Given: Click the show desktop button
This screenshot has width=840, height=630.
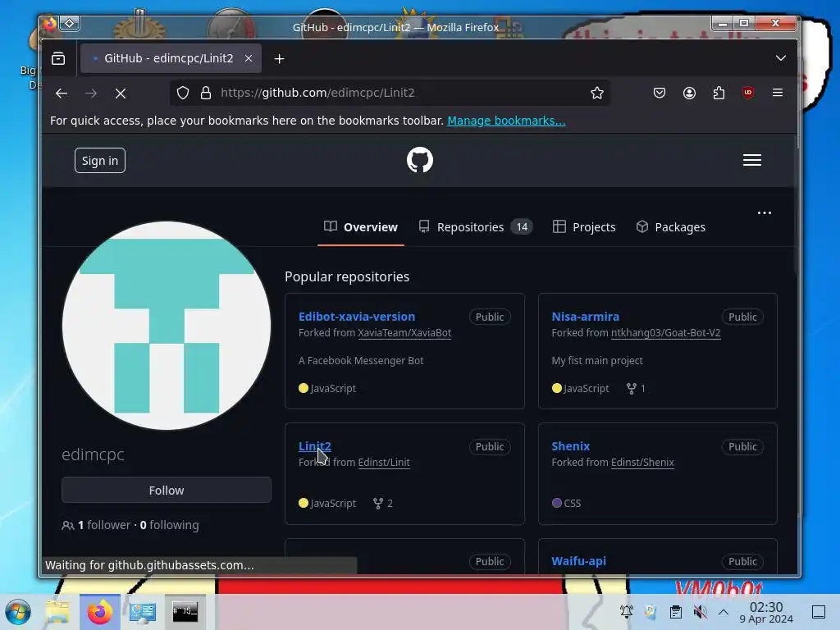Looking at the screenshot, I should 819,612.
